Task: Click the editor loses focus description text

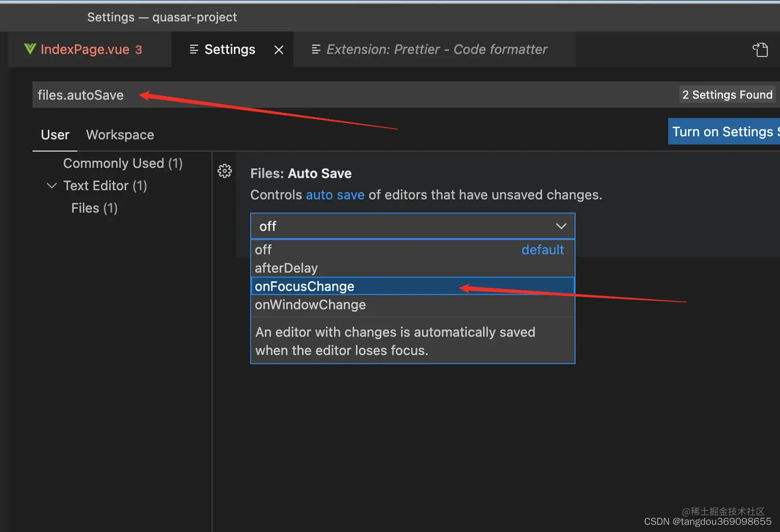Action: [395, 341]
